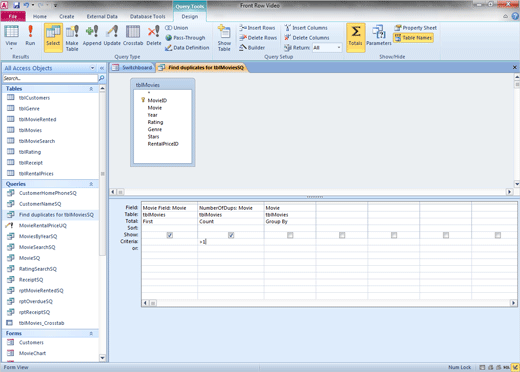This screenshot has height=372, width=520.
Task: Open tblMovies_Crosstab in navigation pane
Action: 41,323
